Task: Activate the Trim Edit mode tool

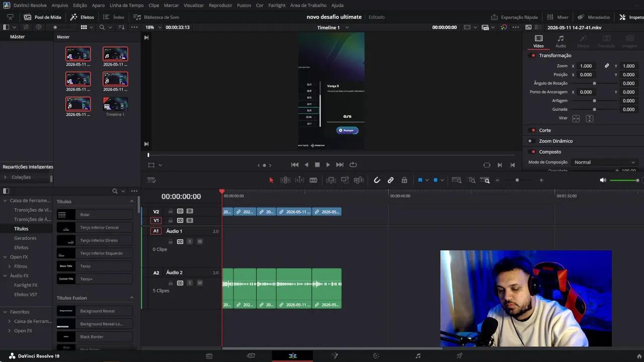Action: pos(285,180)
